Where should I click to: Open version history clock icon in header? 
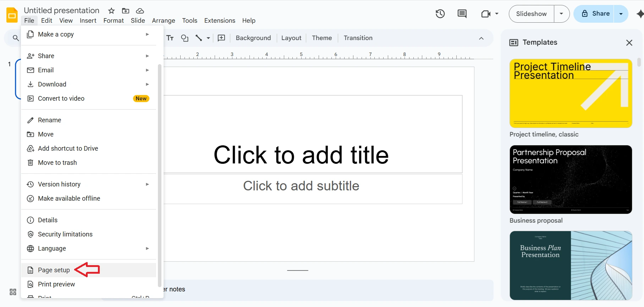click(x=440, y=14)
